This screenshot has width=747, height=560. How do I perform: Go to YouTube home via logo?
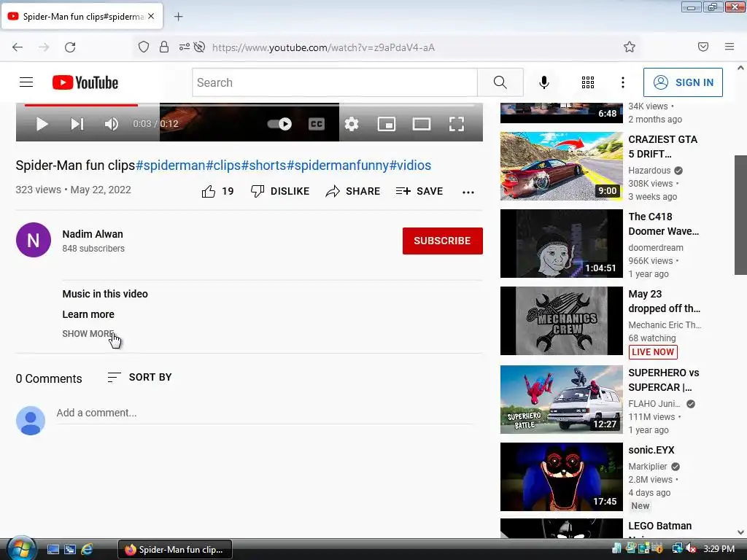coord(85,82)
